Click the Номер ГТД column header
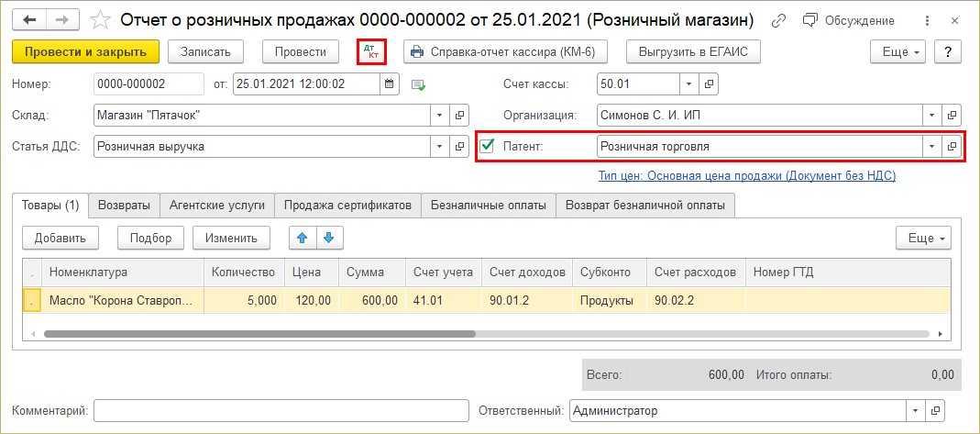 tap(848, 273)
